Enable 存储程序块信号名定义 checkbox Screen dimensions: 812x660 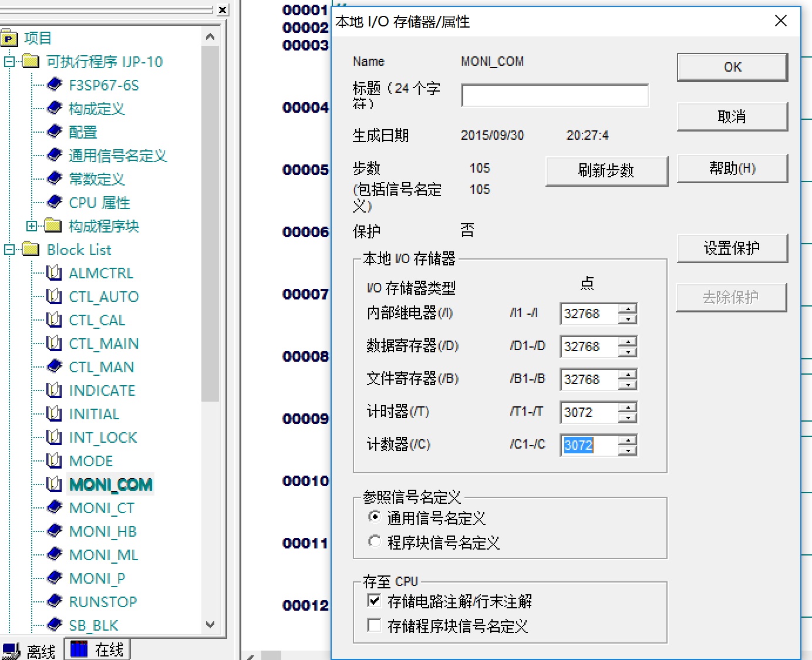pyautogui.click(x=374, y=625)
